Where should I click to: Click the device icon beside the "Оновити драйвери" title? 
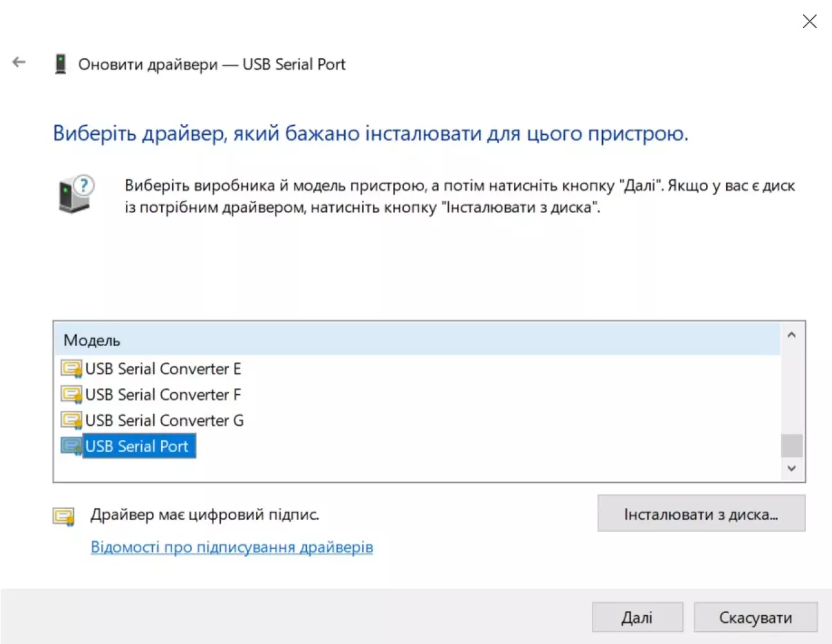click(x=60, y=64)
